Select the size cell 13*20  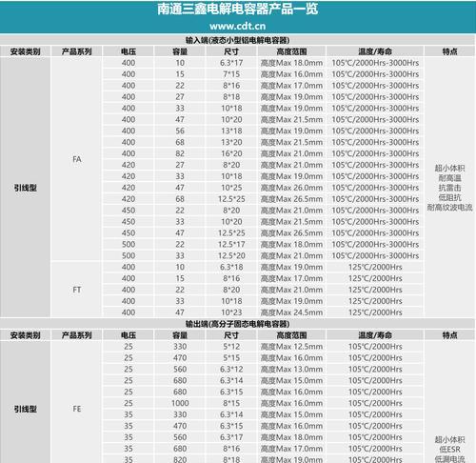(231, 142)
